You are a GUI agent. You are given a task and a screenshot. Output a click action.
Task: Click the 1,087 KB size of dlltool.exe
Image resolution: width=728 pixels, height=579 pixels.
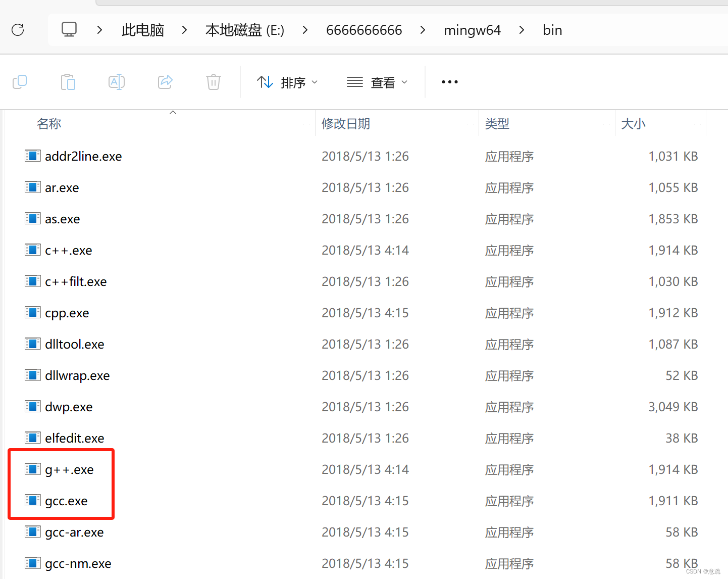click(x=673, y=344)
